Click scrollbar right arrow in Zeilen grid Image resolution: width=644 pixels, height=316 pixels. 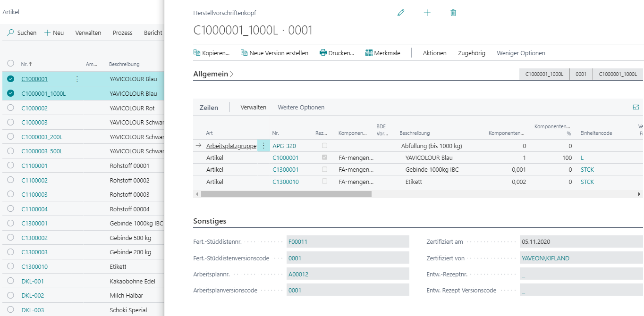(639, 194)
